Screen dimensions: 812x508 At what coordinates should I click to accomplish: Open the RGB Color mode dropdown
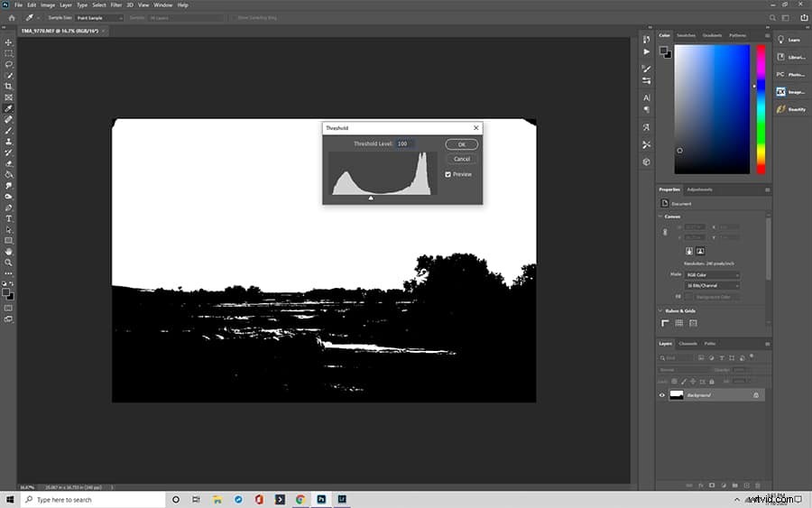[712, 275]
